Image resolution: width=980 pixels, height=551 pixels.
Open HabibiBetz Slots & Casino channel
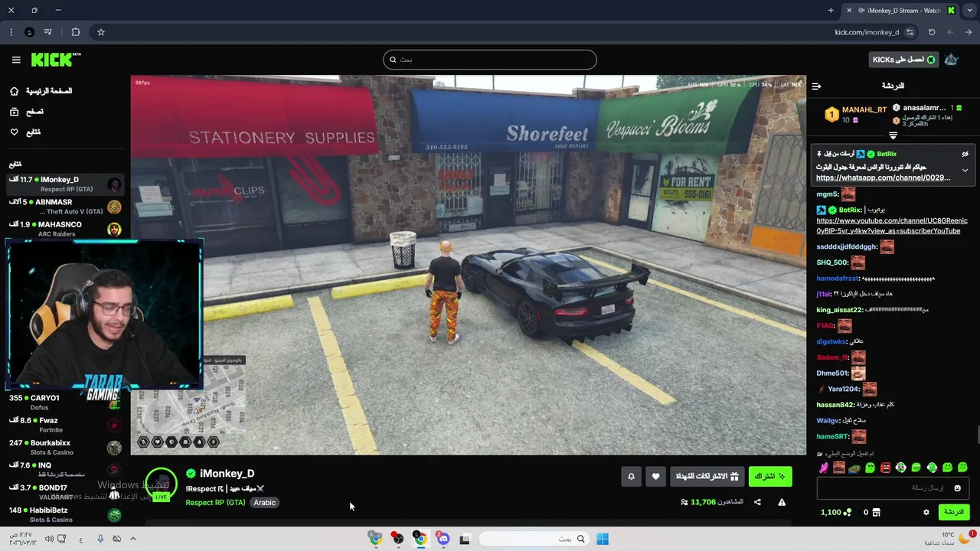click(65, 514)
